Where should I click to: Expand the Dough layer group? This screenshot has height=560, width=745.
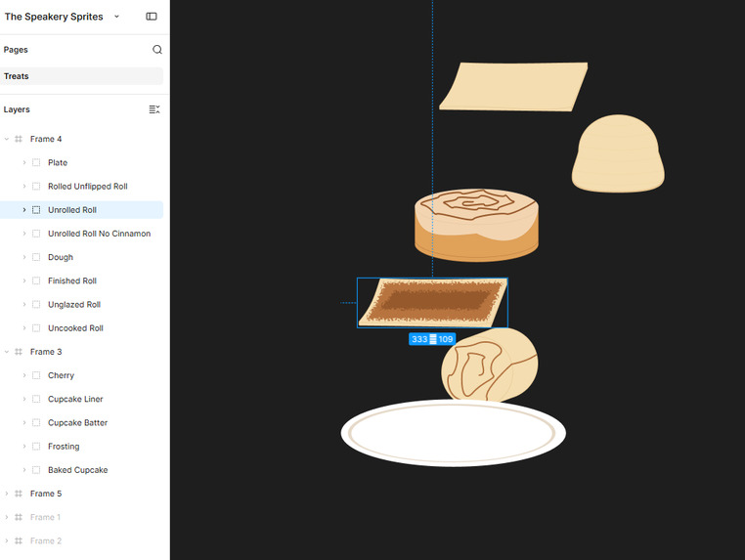coord(24,257)
